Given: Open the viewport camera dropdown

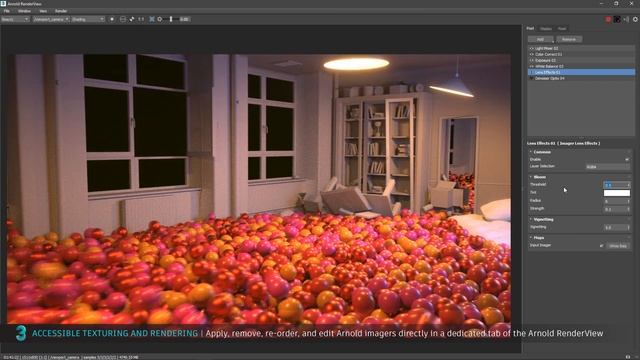Looking at the screenshot, I should [51, 19].
